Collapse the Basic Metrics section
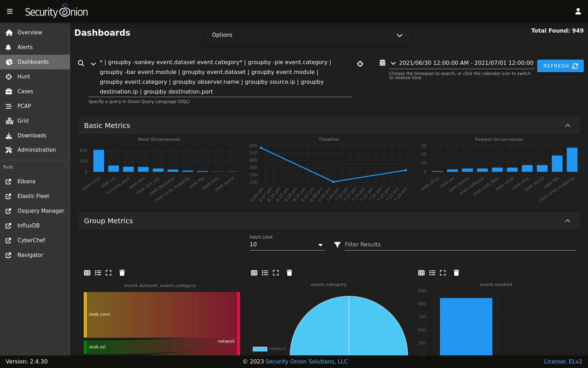The image size is (588, 368). pos(567,125)
